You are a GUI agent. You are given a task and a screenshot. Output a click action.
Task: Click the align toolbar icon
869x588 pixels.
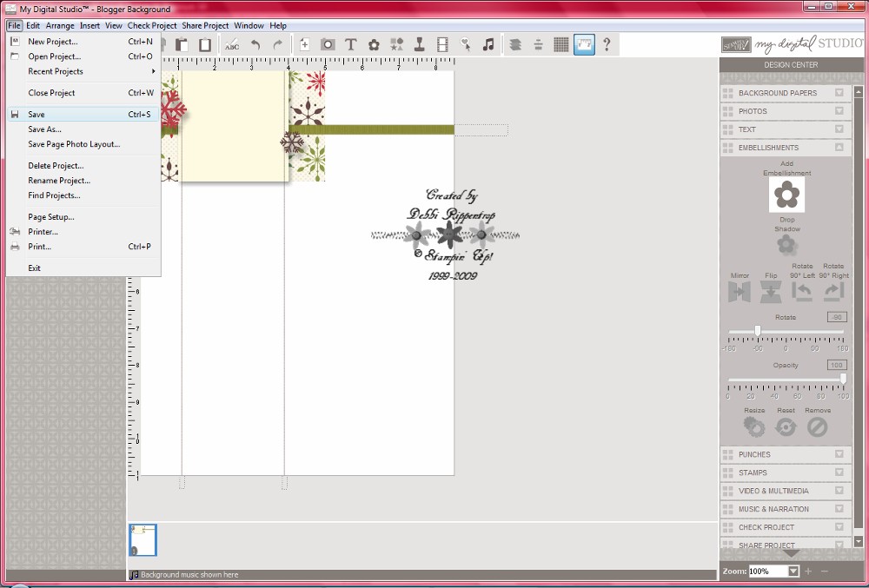point(538,45)
